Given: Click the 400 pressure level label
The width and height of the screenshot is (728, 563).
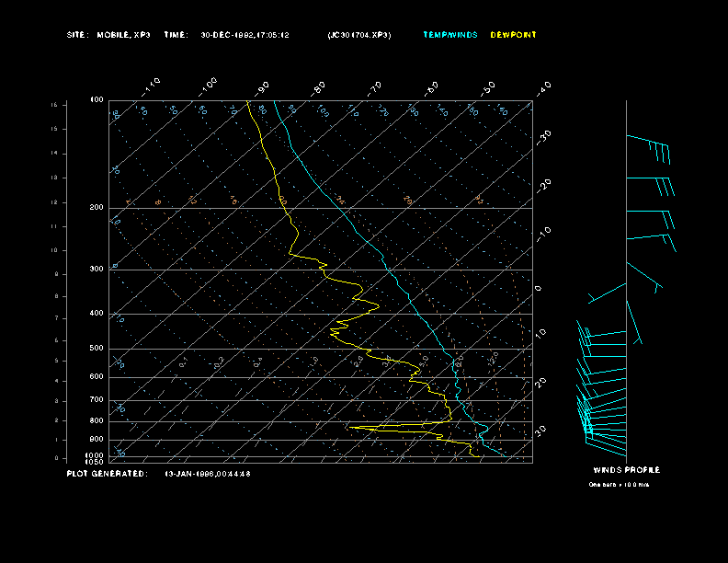Looking at the screenshot, I should 97,313.
